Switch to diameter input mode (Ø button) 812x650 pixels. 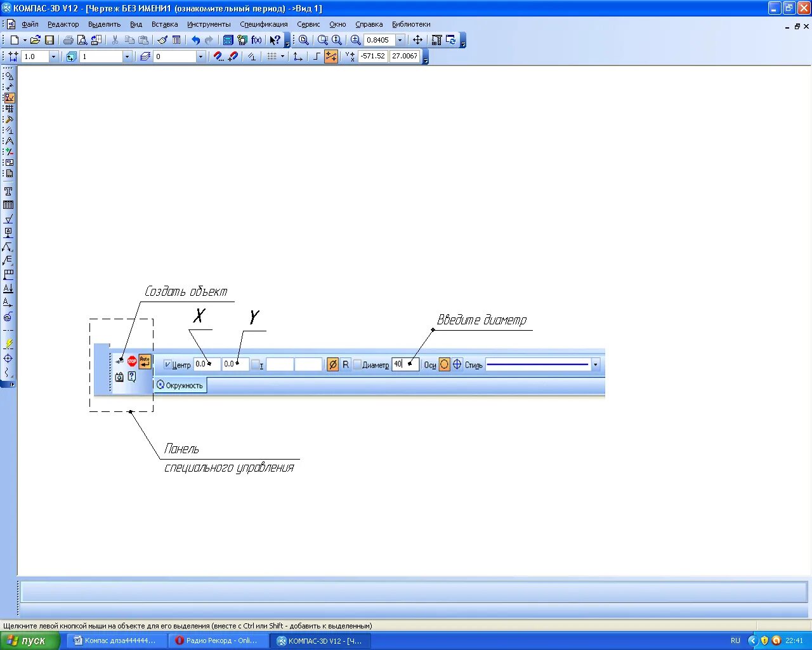[332, 364]
